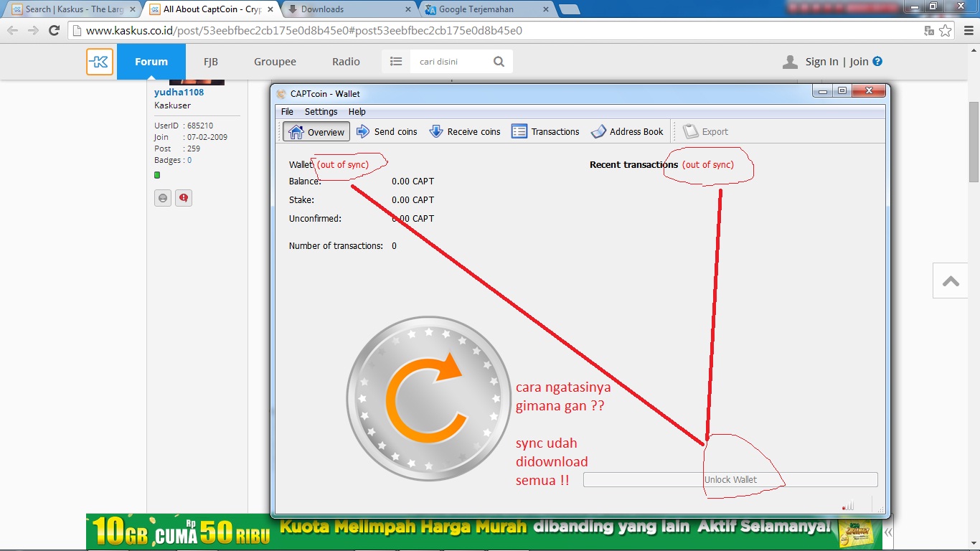Click the Post count 259 text
The width and height of the screenshot is (980, 551).
coord(177,149)
